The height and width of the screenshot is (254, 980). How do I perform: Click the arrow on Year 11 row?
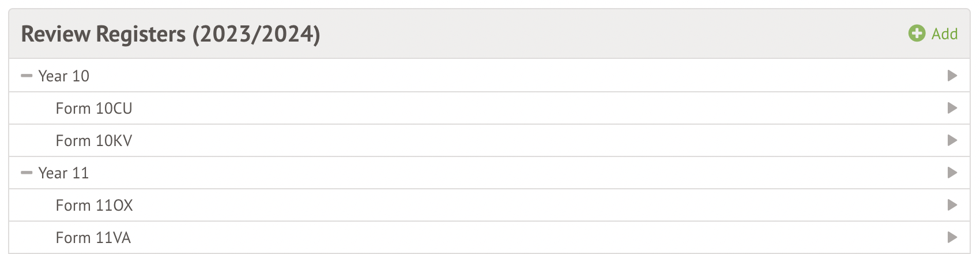(x=952, y=173)
